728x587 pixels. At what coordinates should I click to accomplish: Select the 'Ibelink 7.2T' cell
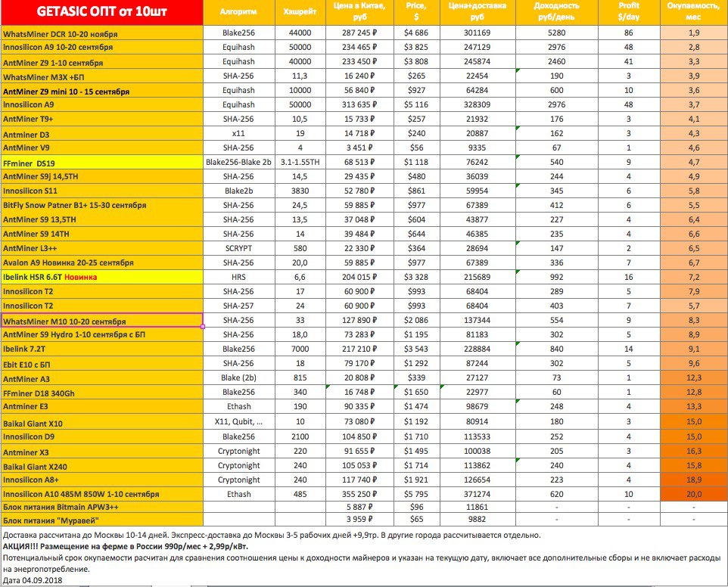coord(101,349)
